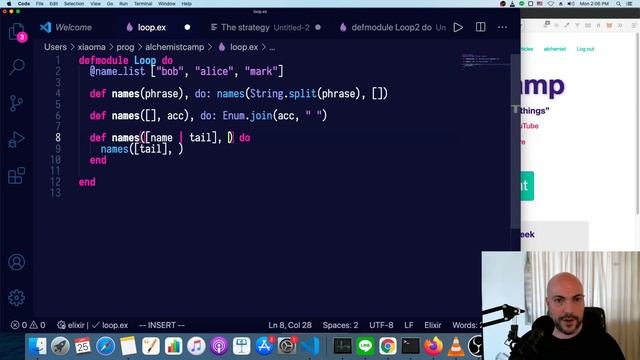This screenshot has height=360, width=640.
Task: Click the Ln 8, Col 28 cursor position
Action: point(290,325)
